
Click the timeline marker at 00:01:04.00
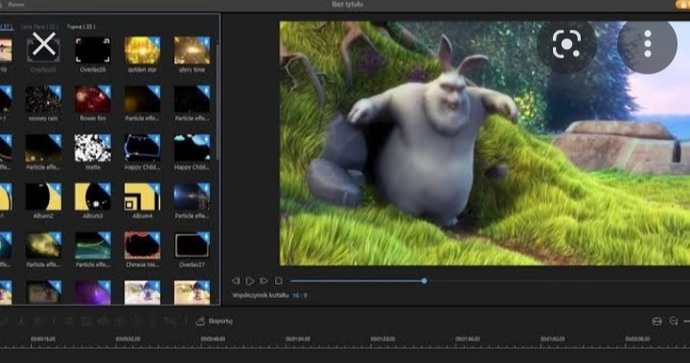click(297, 339)
